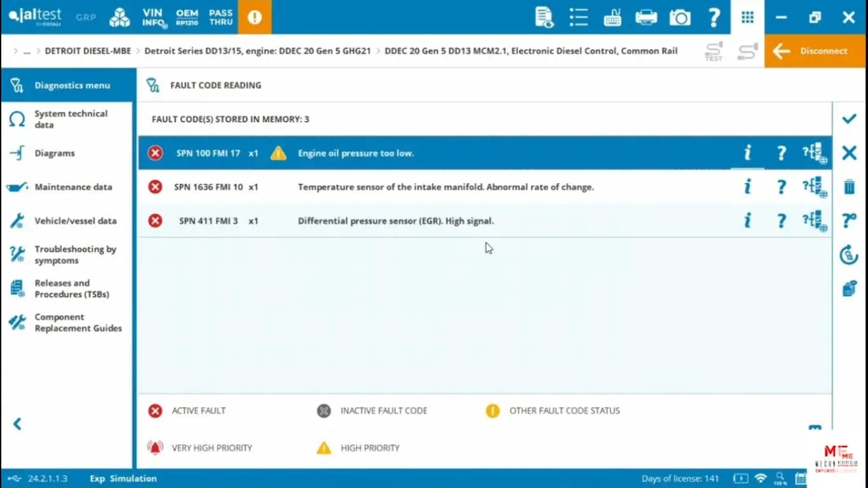Click the TEST connection icon
Image resolution: width=868 pixels, height=488 pixels.
click(714, 51)
